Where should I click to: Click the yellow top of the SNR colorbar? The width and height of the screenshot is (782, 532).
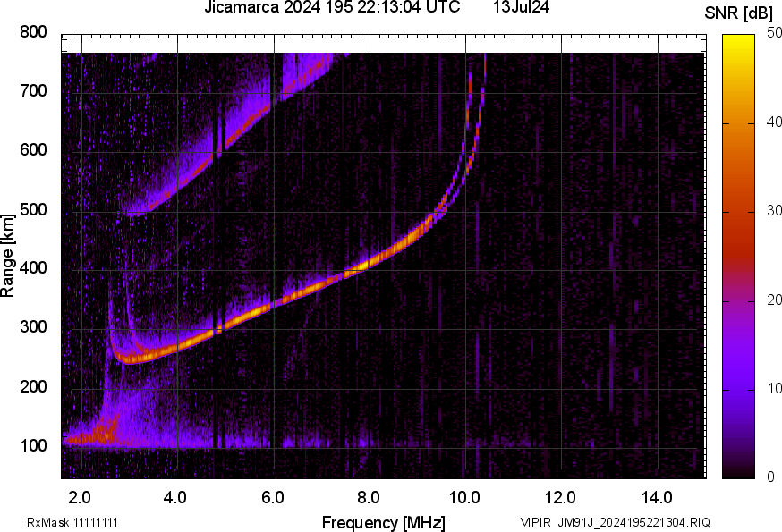739,45
